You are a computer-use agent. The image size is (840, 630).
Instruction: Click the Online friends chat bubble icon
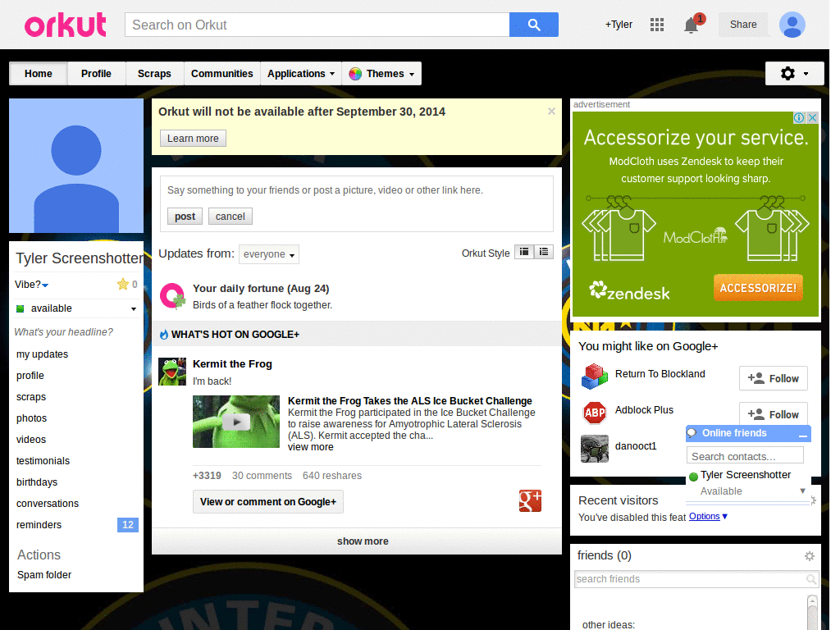692,433
